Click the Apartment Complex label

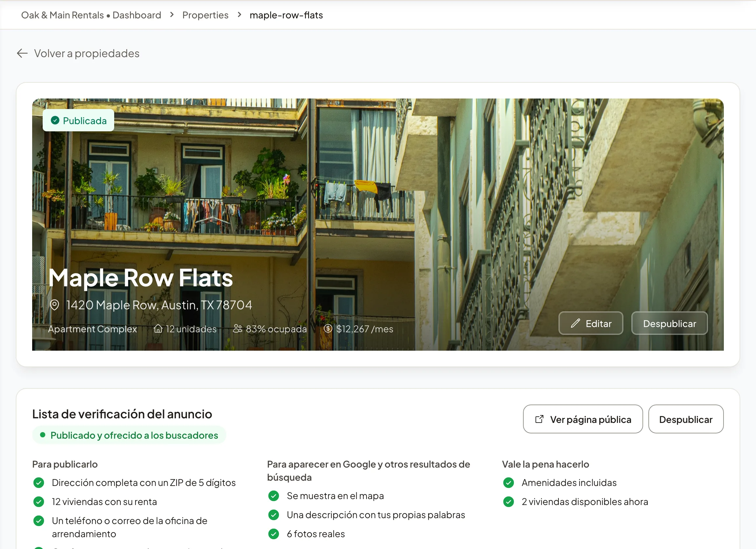click(x=92, y=329)
